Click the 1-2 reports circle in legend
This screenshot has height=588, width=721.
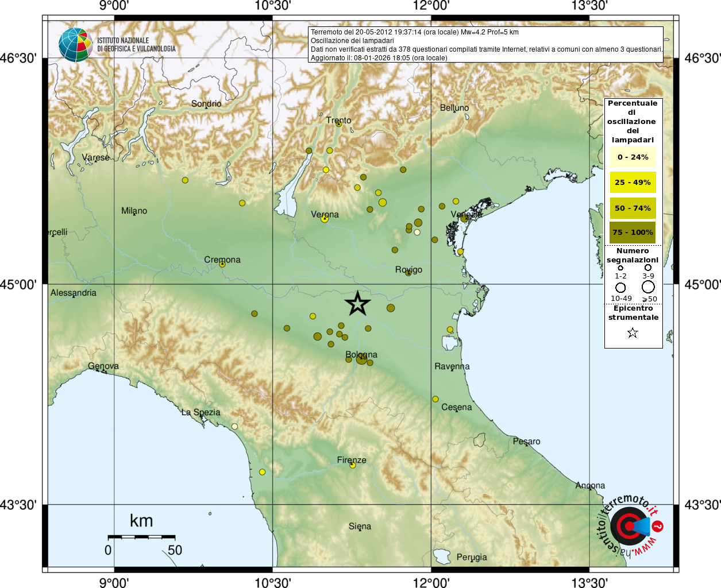tap(620, 268)
